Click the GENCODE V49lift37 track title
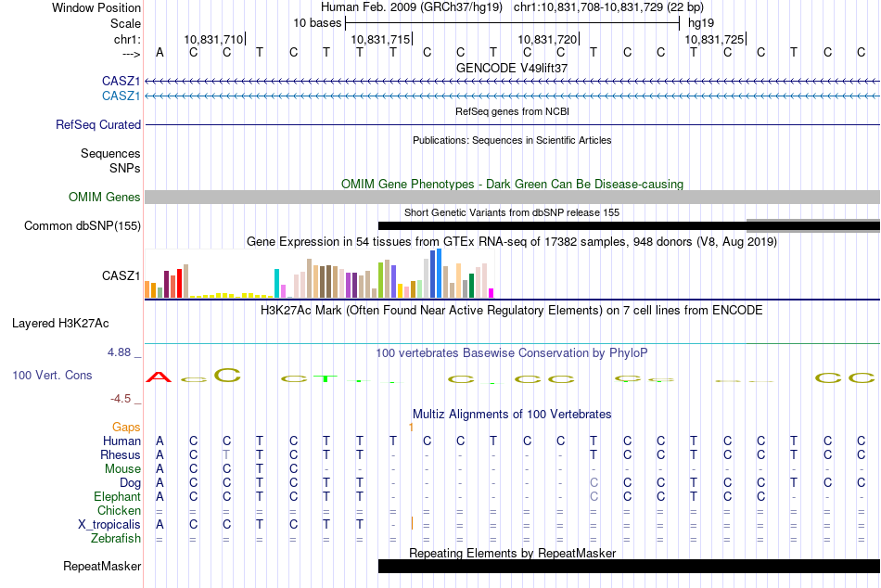Screen dimensions: 881x588 (512, 68)
